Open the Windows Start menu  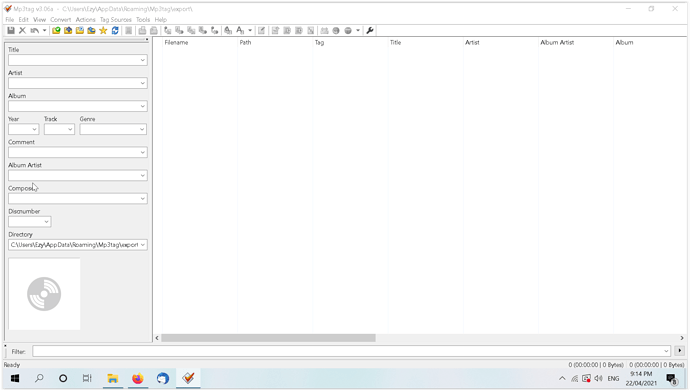[x=15, y=378]
